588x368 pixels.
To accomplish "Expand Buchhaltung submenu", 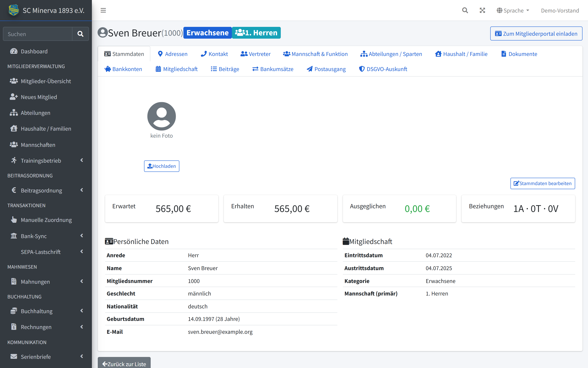I will (x=46, y=311).
